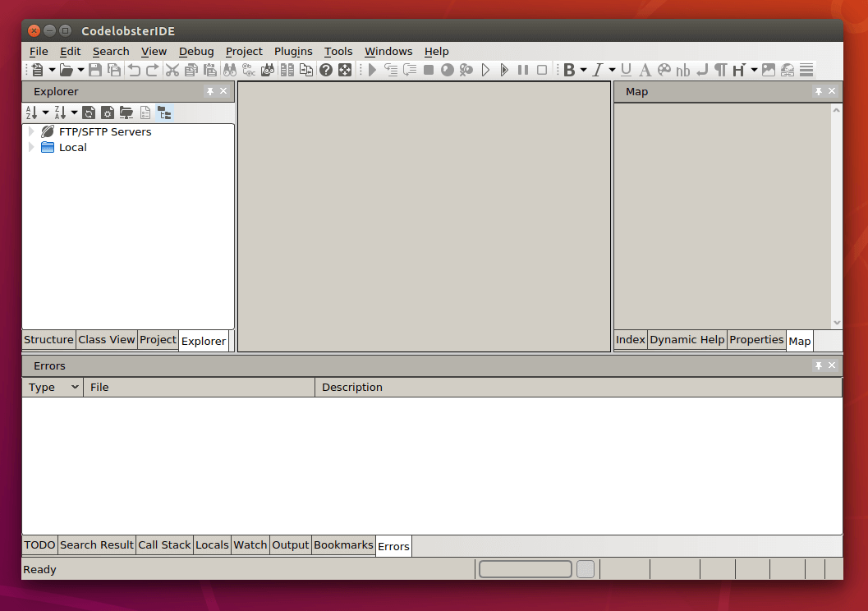This screenshot has width=868, height=611.
Task: Click the Underline formatting icon
Action: (x=626, y=70)
